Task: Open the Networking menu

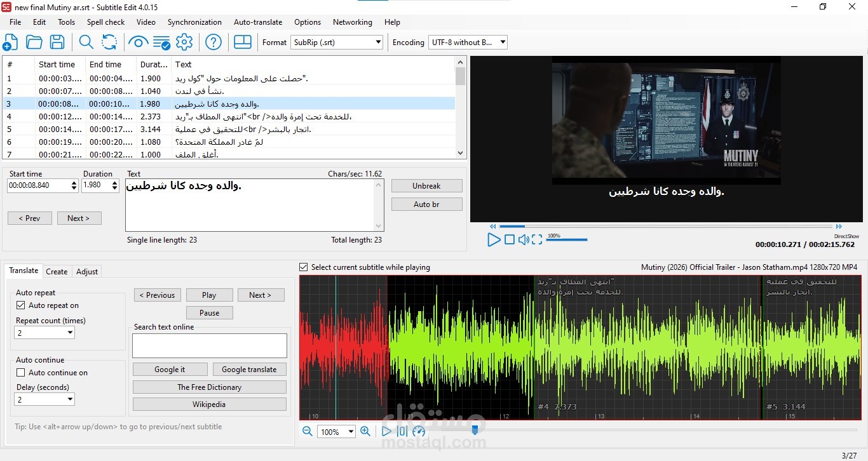Action: [353, 22]
